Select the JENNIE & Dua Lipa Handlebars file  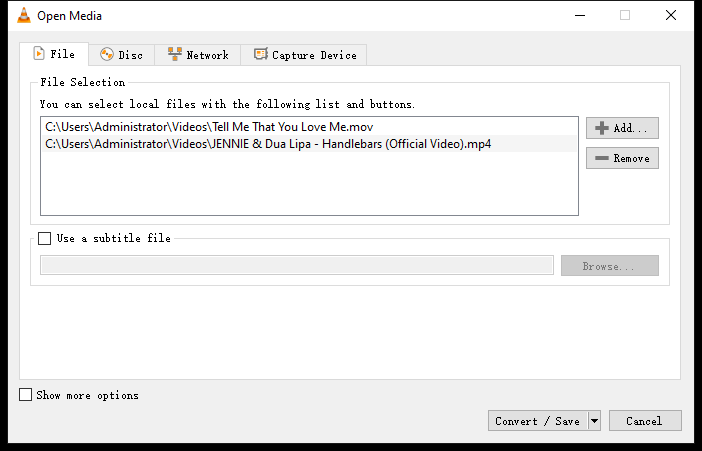point(268,144)
